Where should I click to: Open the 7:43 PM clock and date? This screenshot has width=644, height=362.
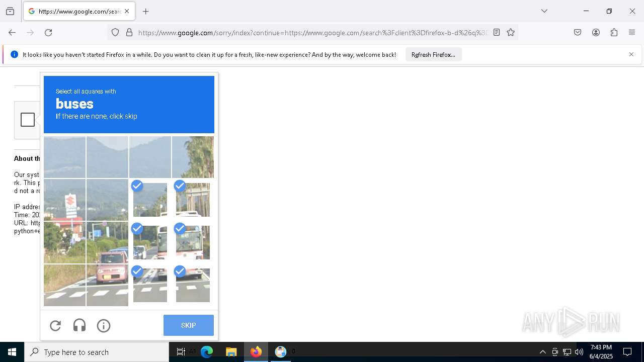click(601, 352)
